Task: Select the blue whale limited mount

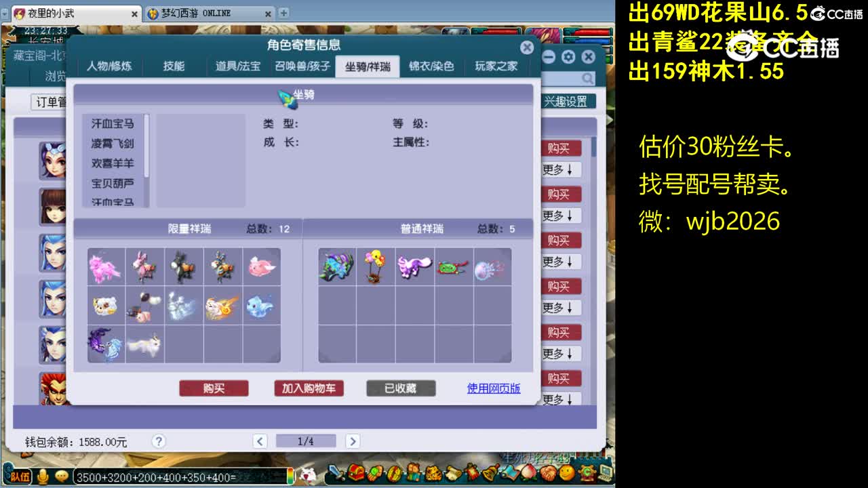Action: click(262, 306)
